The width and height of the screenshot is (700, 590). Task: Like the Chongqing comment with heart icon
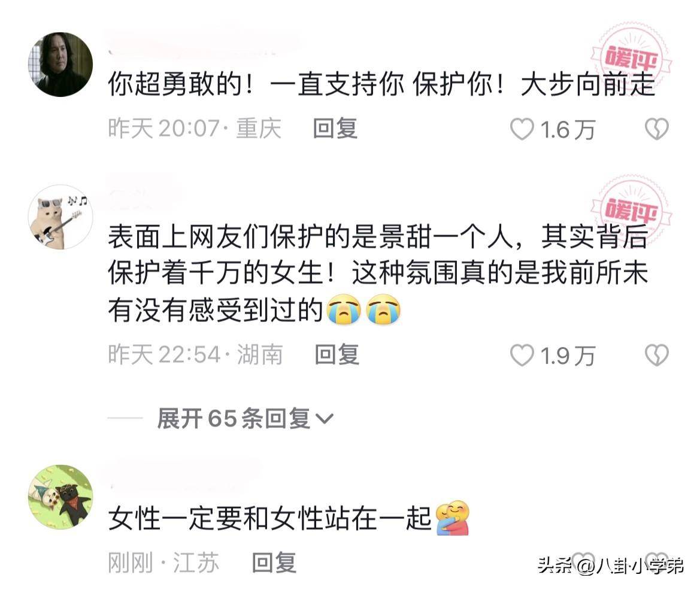click(522, 129)
